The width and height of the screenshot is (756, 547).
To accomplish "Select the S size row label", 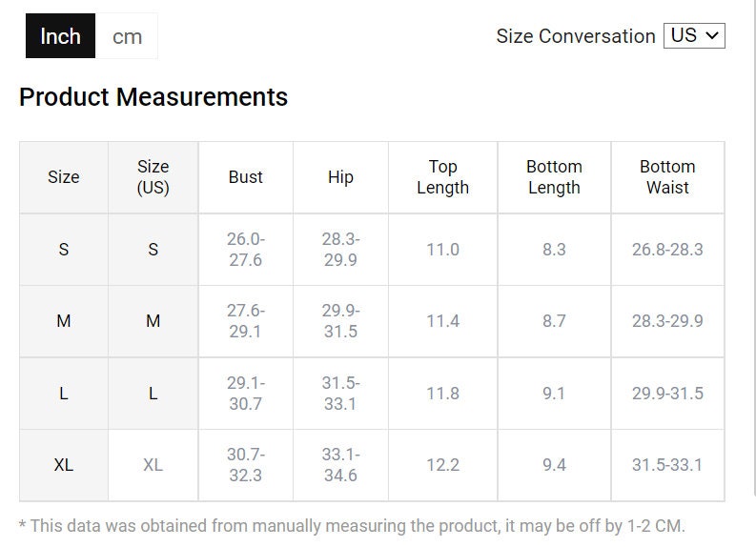I will (x=64, y=250).
